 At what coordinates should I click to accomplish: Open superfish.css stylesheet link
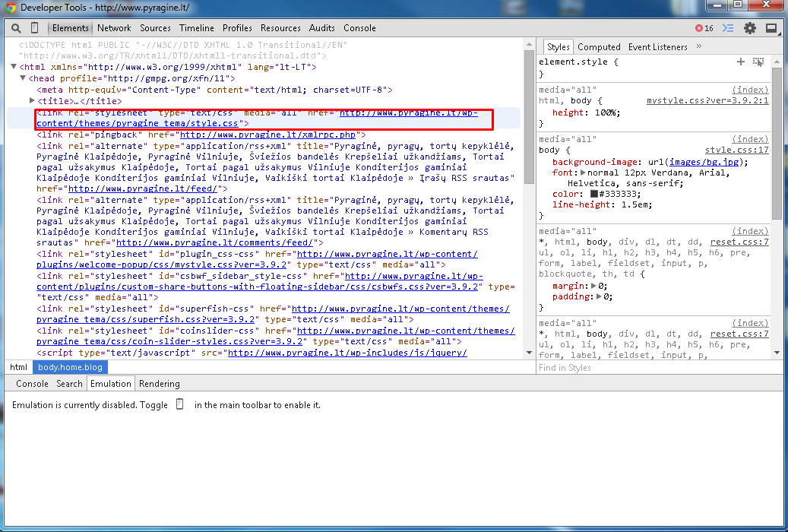273,315
